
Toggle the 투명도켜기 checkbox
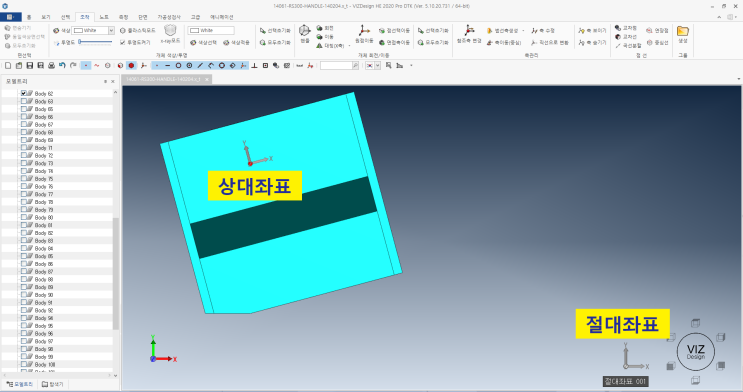[x=123, y=43]
